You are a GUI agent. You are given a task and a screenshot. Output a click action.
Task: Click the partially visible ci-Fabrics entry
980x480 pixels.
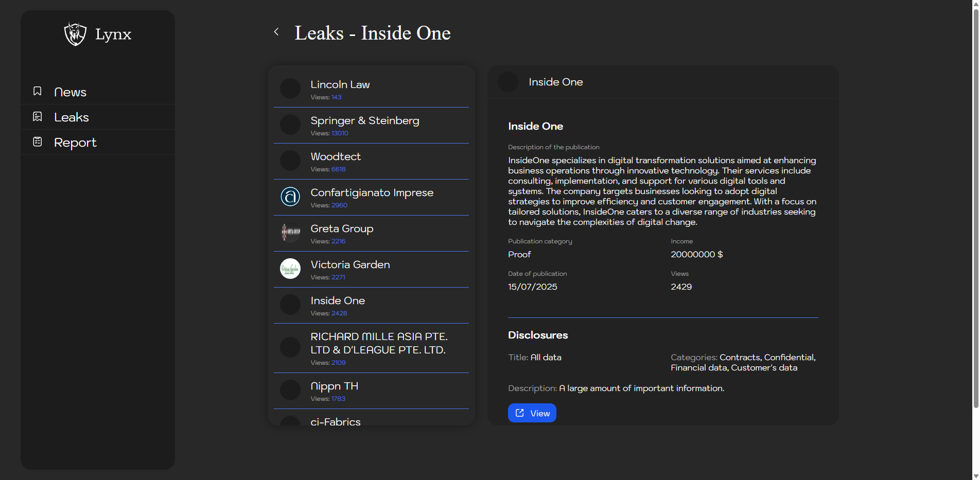[x=336, y=421]
